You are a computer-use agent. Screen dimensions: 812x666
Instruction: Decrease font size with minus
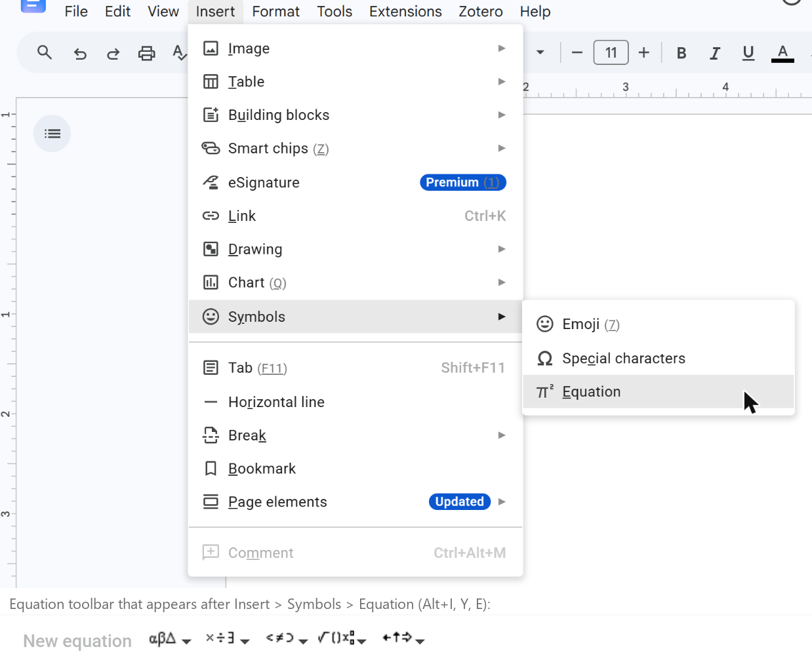[577, 52]
